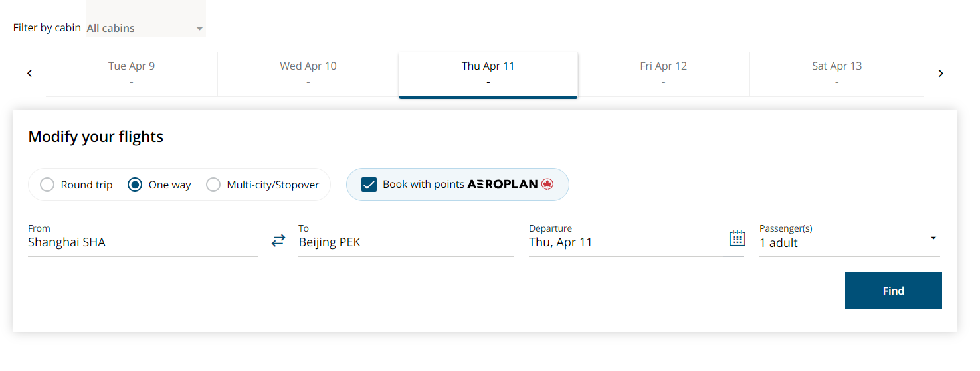Image resolution: width=980 pixels, height=371 pixels.
Task: Select the Sat Apr 13 date tab
Action: [x=837, y=74]
